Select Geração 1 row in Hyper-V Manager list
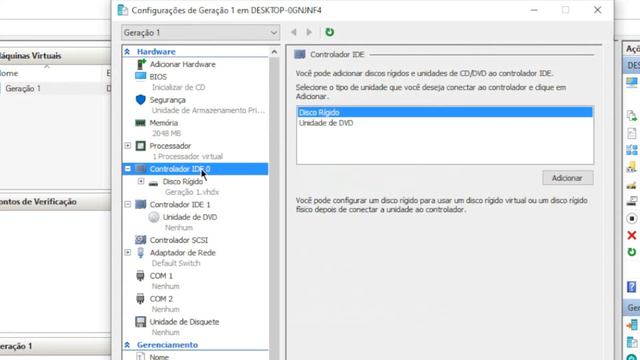The height and width of the screenshot is (360, 640). tap(55, 89)
